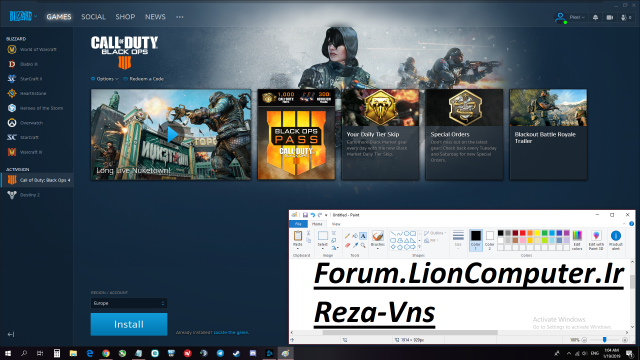Click the Select tool in Paint

click(323, 240)
